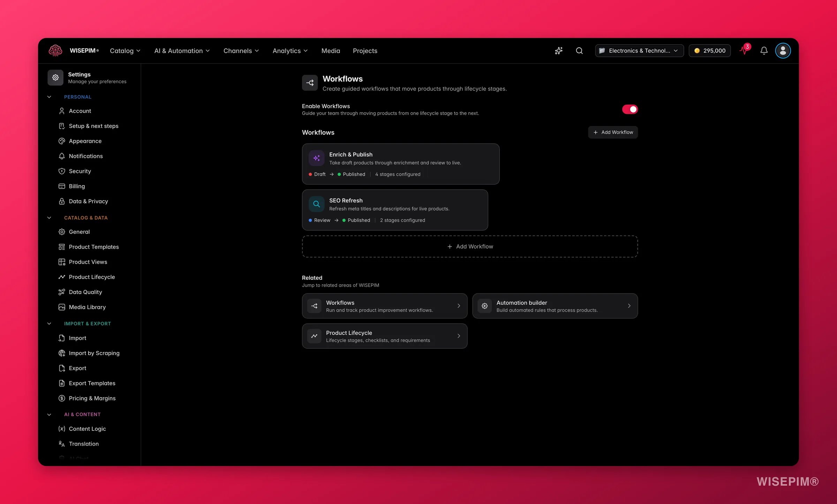The width and height of the screenshot is (837, 504).
Task: Click the Product Templates icon
Action: [62, 247]
